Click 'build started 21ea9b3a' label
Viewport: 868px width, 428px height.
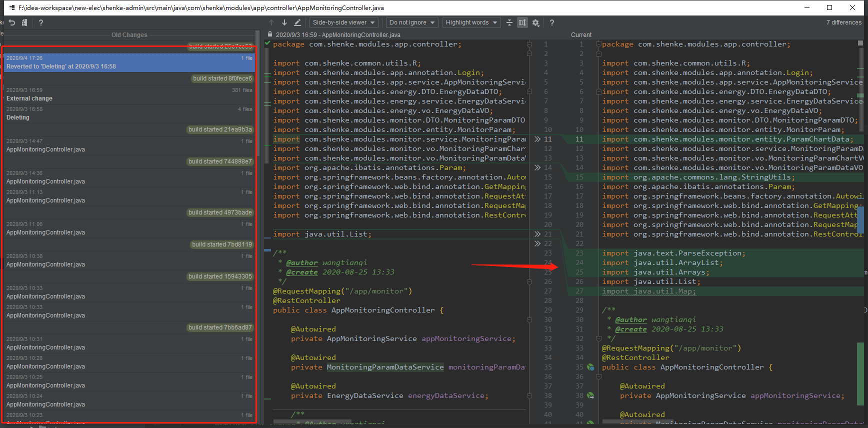click(220, 129)
